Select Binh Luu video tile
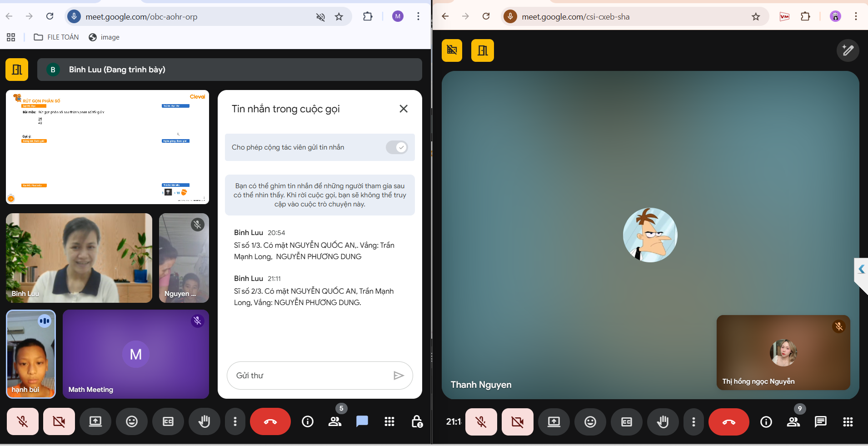This screenshot has height=446, width=868. (79, 258)
